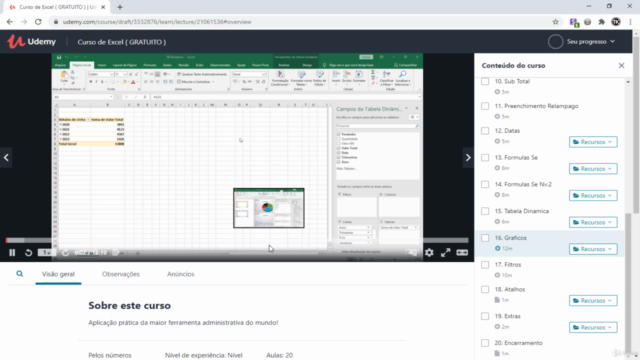Image resolution: width=640 pixels, height=360 pixels.
Task: Check the 19. Extras lecture box
Action: pyautogui.click(x=485, y=316)
